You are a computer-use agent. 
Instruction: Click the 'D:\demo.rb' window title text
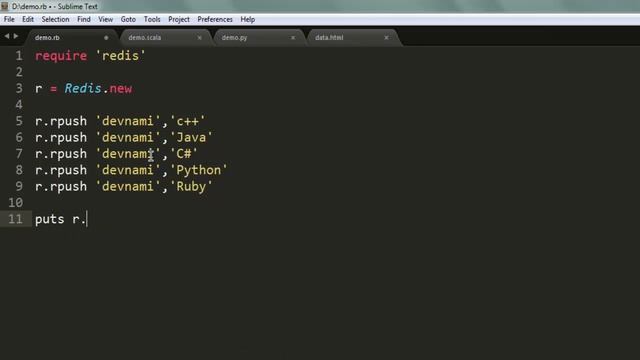coord(29,7)
